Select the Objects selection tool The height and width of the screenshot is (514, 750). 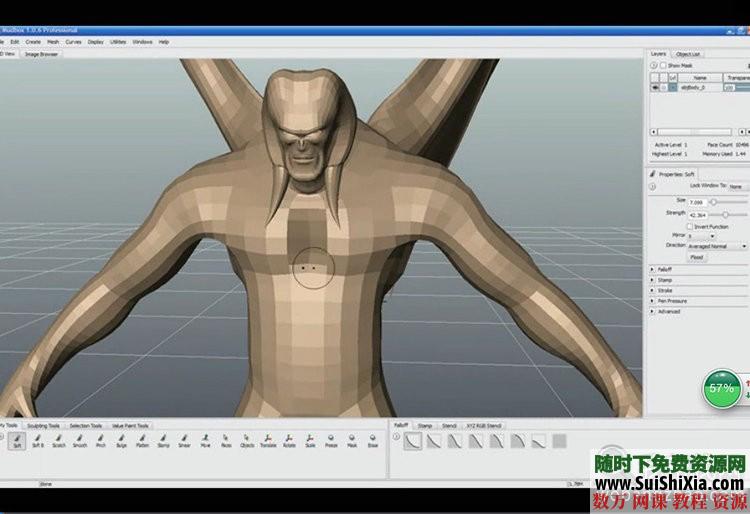247,440
